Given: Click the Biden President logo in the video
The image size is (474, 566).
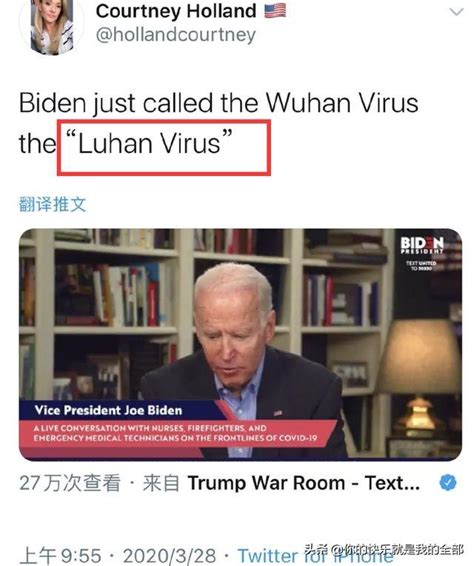Looking at the screenshot, I should [422, 245].
